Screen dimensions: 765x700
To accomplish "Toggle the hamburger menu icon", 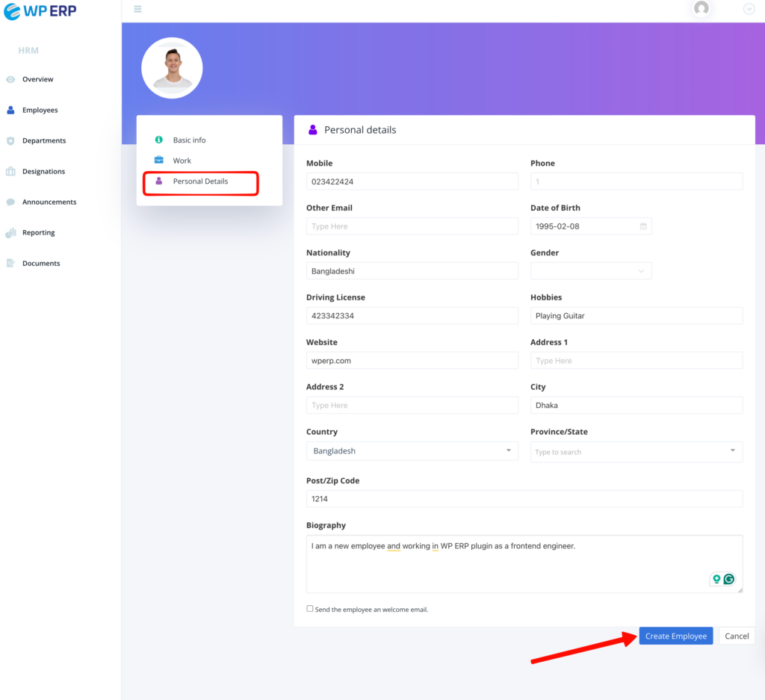I will coord(137,9).
